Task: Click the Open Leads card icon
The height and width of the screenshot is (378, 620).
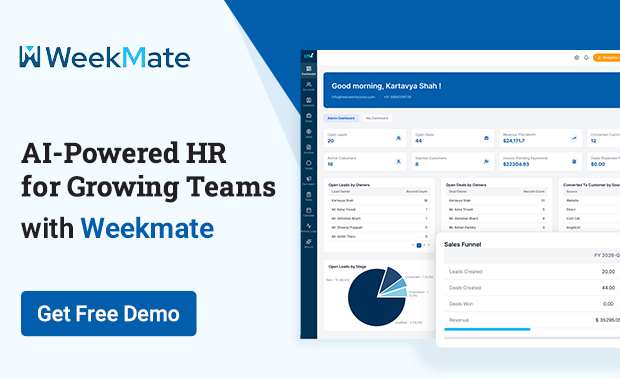Action: (398, 138)
